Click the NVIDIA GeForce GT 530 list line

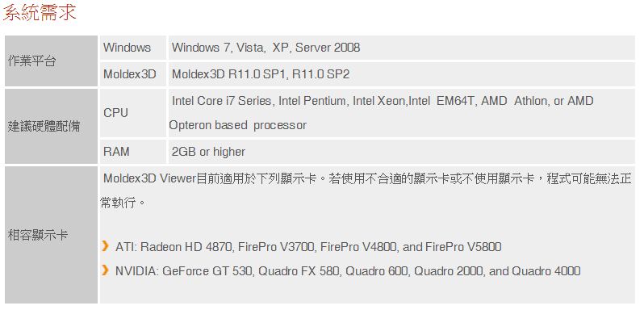[348, 271]
